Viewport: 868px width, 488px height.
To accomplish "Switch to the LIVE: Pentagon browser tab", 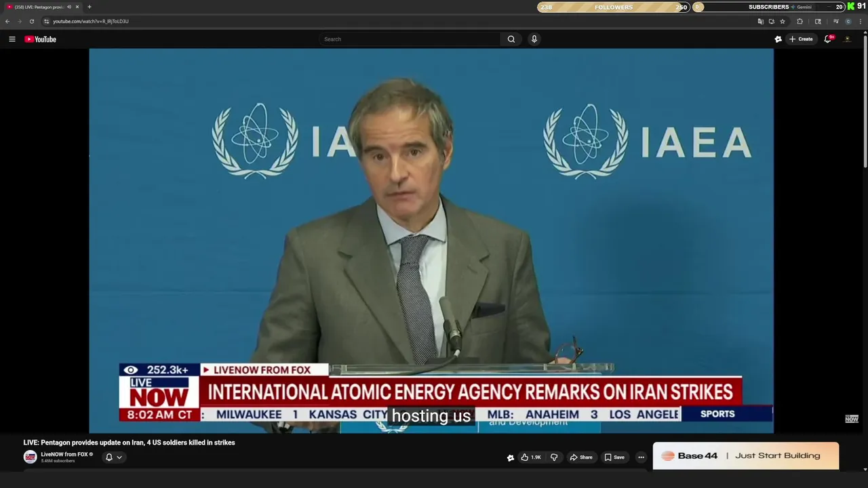I will click(42, 7).
